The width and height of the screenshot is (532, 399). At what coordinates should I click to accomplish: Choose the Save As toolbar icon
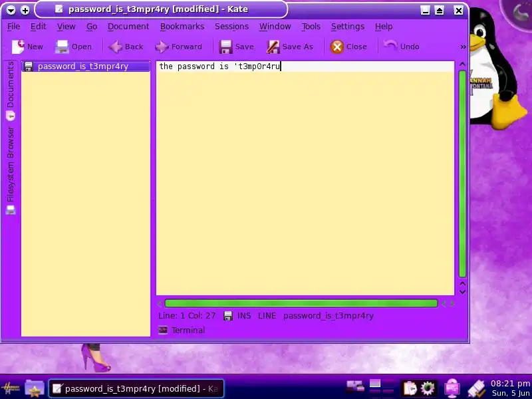point(273,47)
